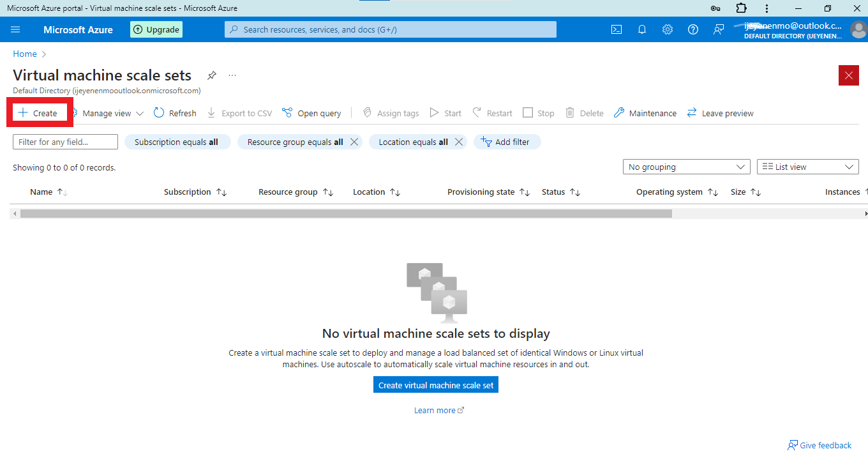Click Leave preview
The image size is (868, 463).
pos(720,113)
